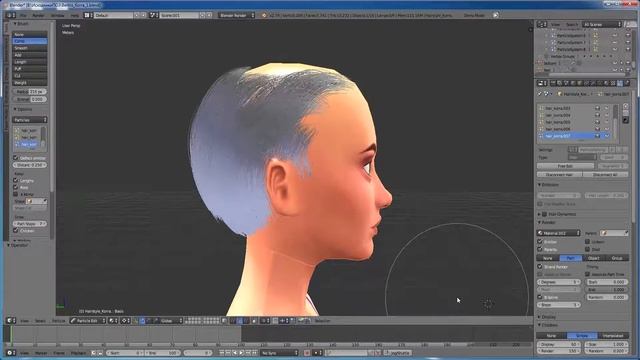This screenshot has width=640, height=360.
Task: Select hair_korra.005 particle system
Action: [x=558, y=122]
